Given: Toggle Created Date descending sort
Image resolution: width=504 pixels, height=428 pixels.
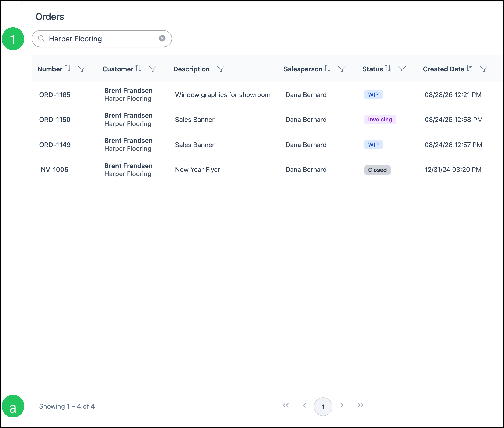Looking at the screenshot, I should pyautogui.click(x=470, y=69).
